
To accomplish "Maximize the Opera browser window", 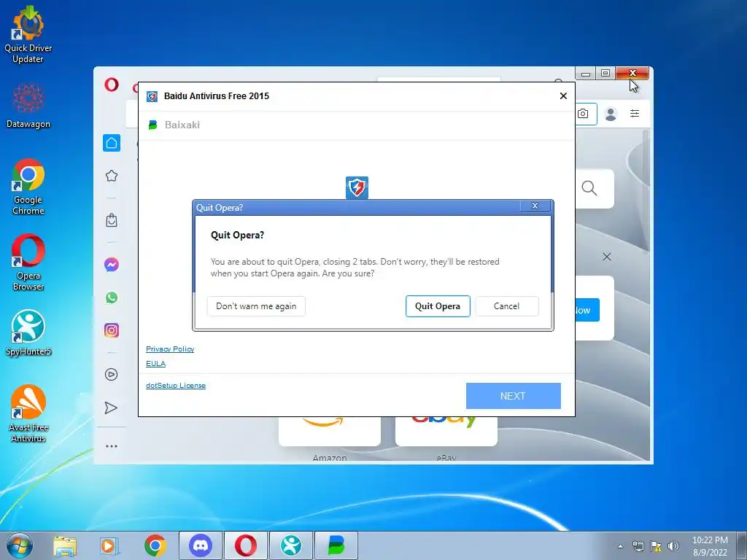I will coord(605,74).
